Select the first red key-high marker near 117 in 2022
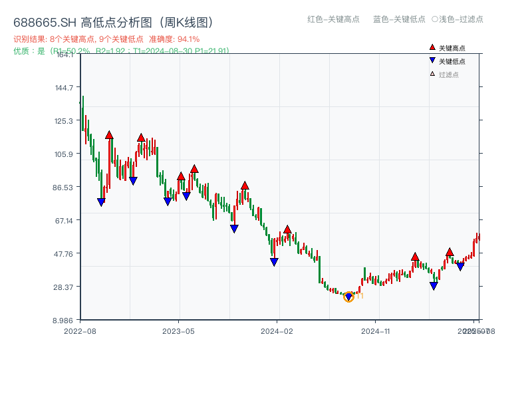This screenshot has width=532, height=399. pos(109,135)
